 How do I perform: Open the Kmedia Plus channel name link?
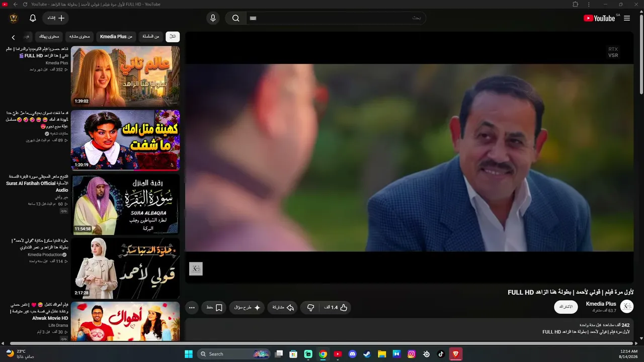(x=601, y=304)
